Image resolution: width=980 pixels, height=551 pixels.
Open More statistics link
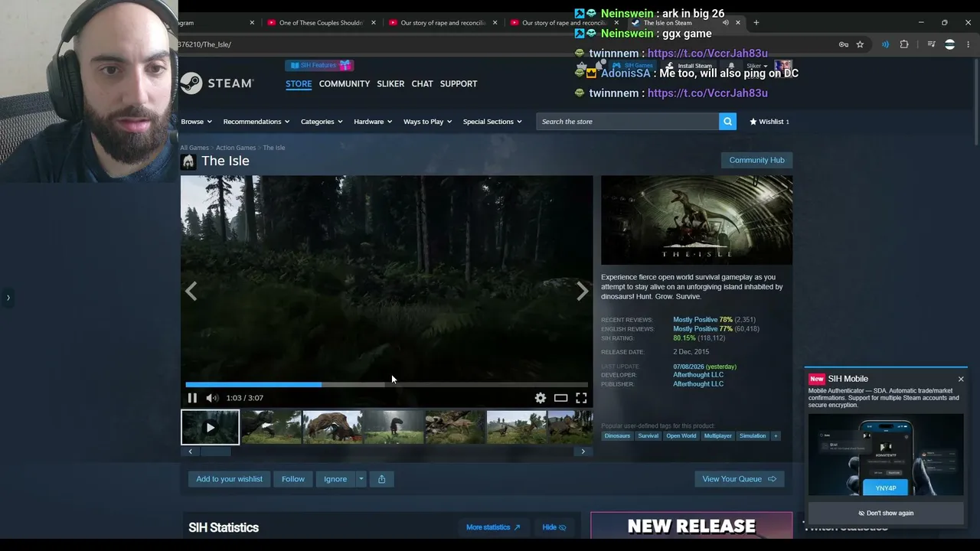click(x=493, y=527)
